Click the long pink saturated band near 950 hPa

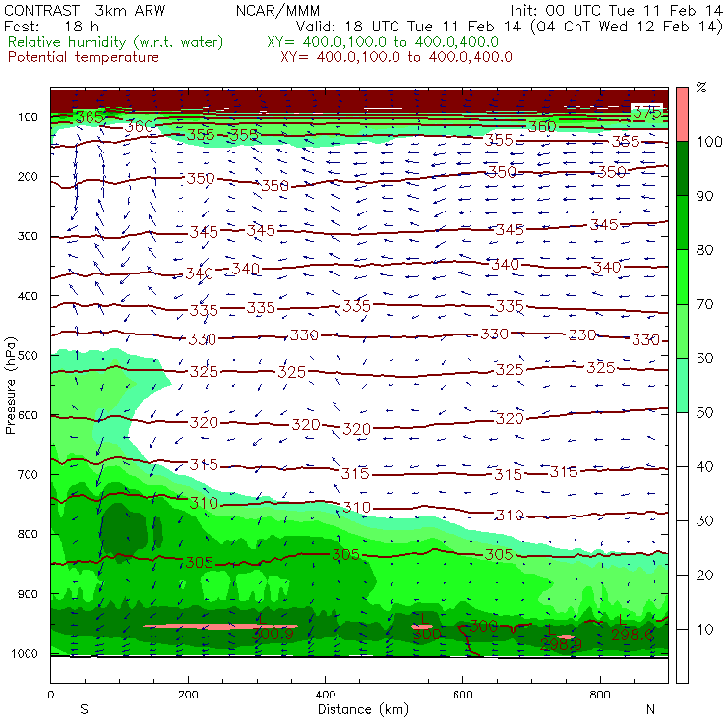tap(220, 627)
